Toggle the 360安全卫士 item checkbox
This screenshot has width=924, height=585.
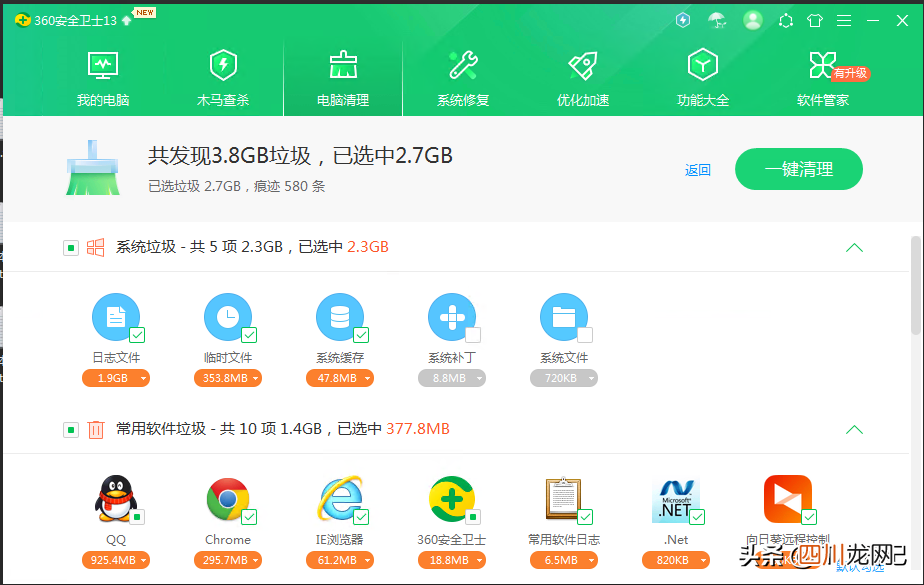(x=473, y=517)
